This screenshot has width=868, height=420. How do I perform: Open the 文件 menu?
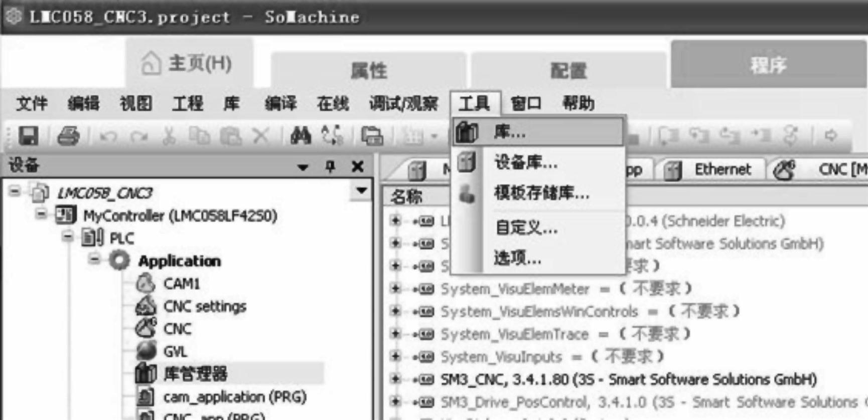pos(32,103)
